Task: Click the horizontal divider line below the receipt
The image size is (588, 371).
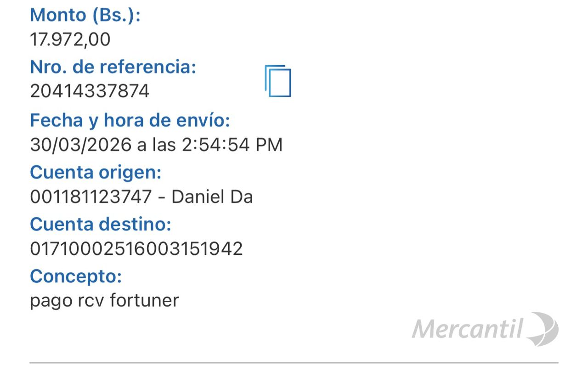Action: point(294,363)
